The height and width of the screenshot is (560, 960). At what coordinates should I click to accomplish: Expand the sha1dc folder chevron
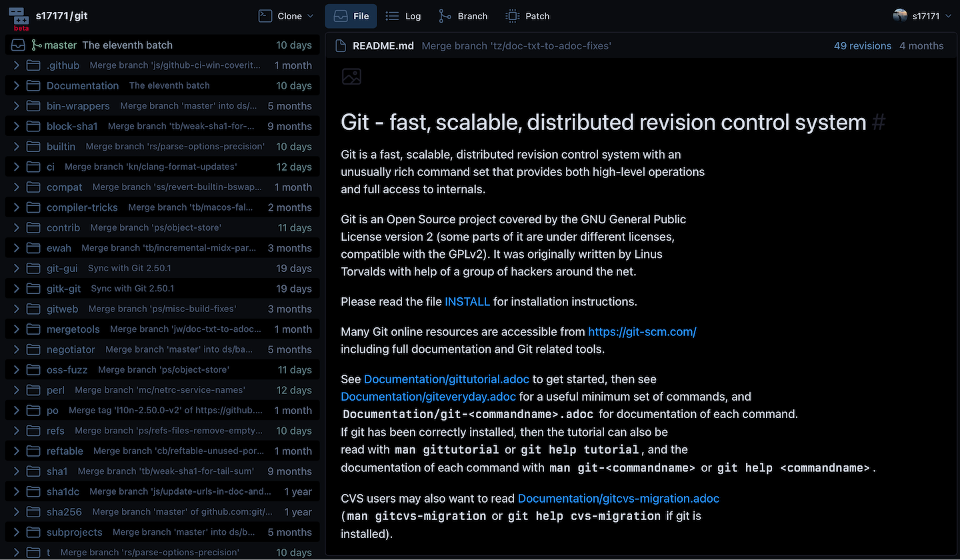tap(16, 491)
